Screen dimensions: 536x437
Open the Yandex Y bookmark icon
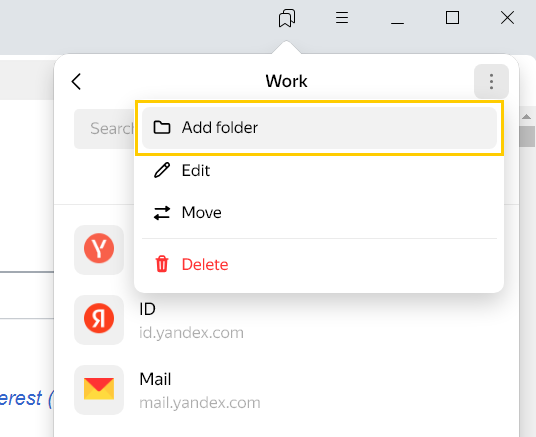(x=99, y=249)
